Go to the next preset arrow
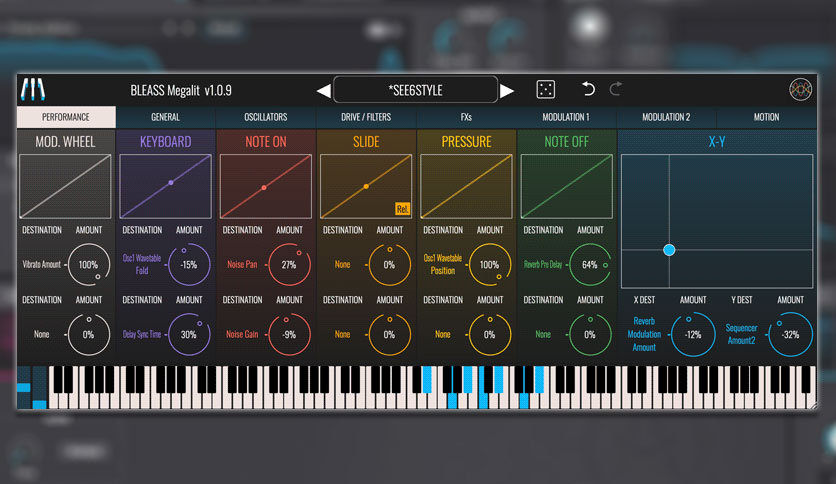 pyautogui.click(x=507, y=91)
